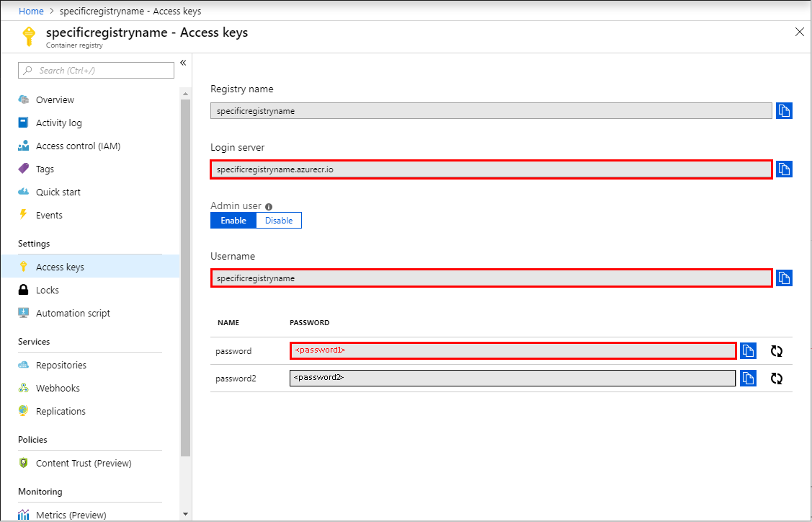Screen dimensions: 812x522
Task: Click the Webhooks icon
Action: coord(23,388)
